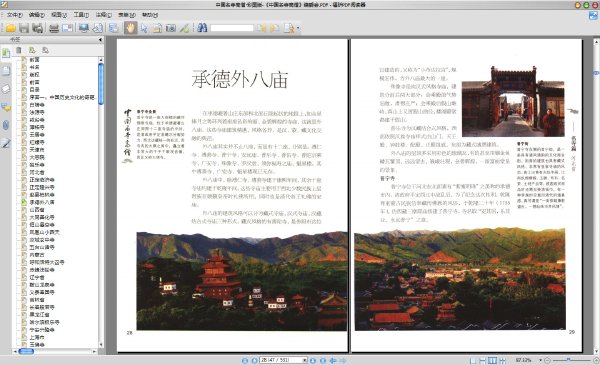This screenshot has height=365, width=600.
Task: Go to the last page
Action: coord(323,360)
